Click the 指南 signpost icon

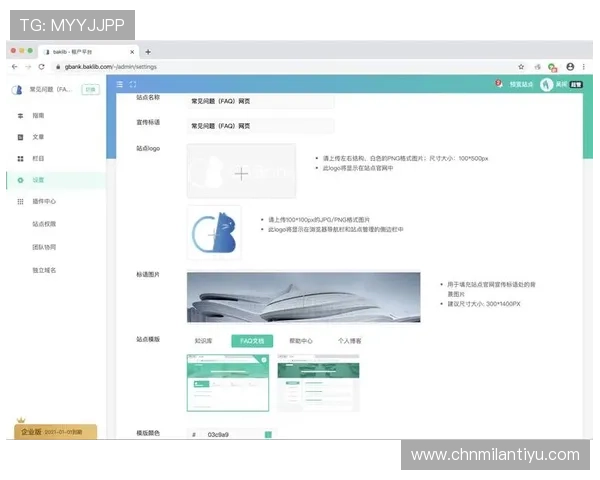tap(20, 116)
